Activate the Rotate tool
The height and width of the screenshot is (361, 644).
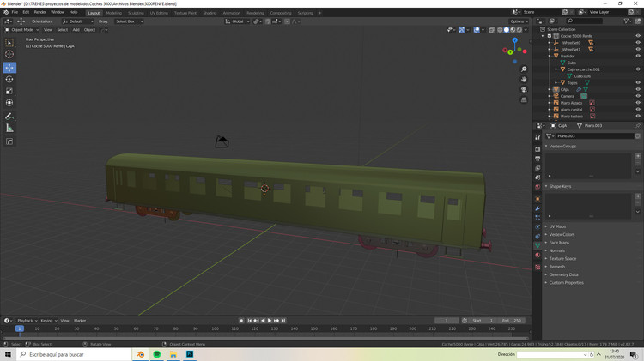coord(9,79)
